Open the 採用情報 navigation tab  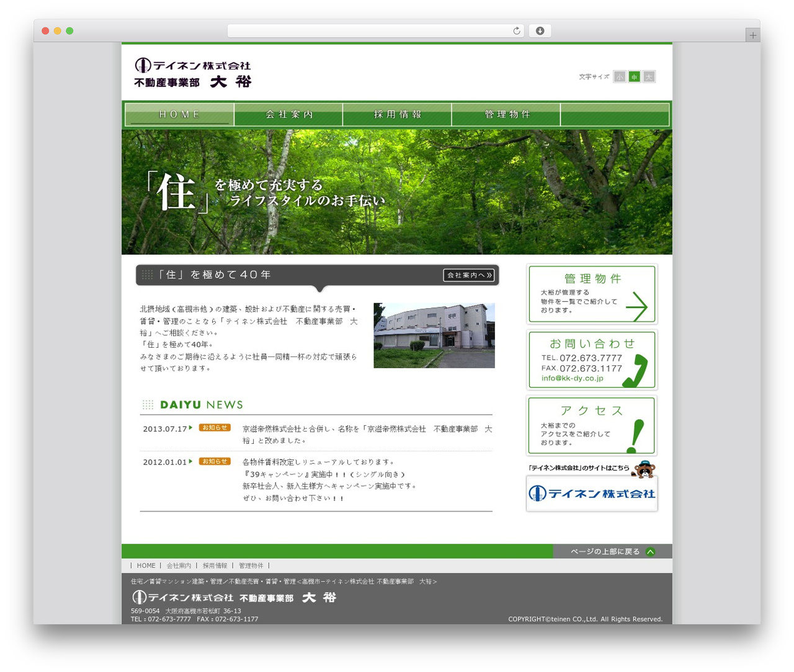tap(397, 115)
